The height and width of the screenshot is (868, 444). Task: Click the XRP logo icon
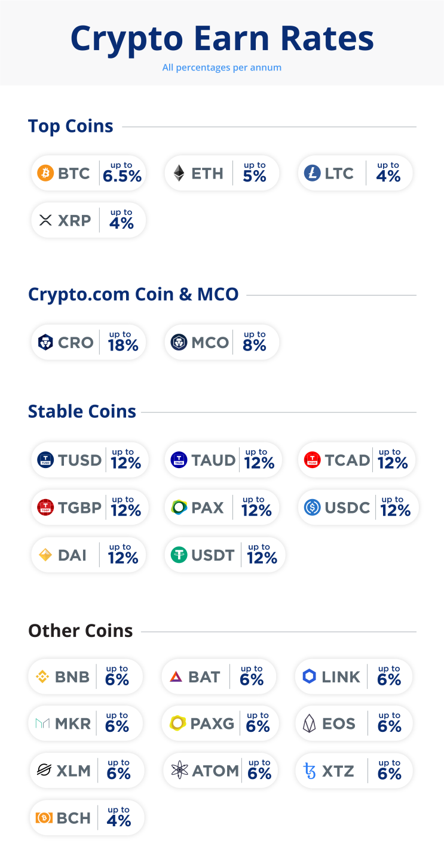pyautogui.click(x=45, y=220)
